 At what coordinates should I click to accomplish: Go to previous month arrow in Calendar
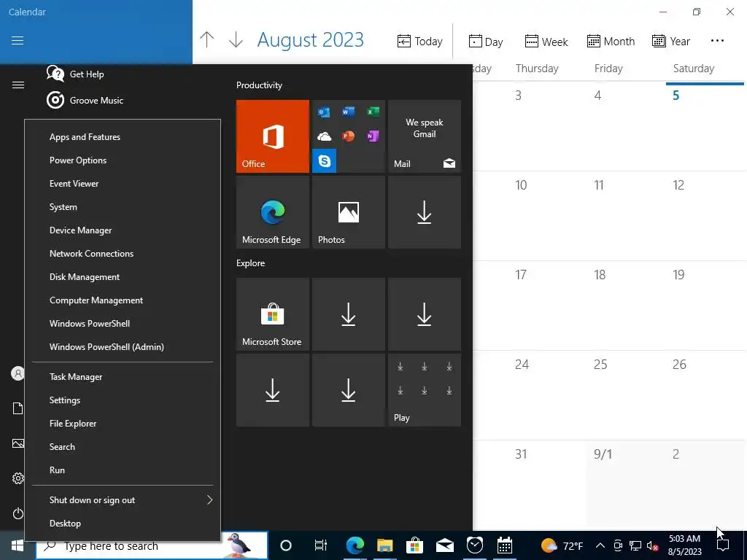pos(206,39)
